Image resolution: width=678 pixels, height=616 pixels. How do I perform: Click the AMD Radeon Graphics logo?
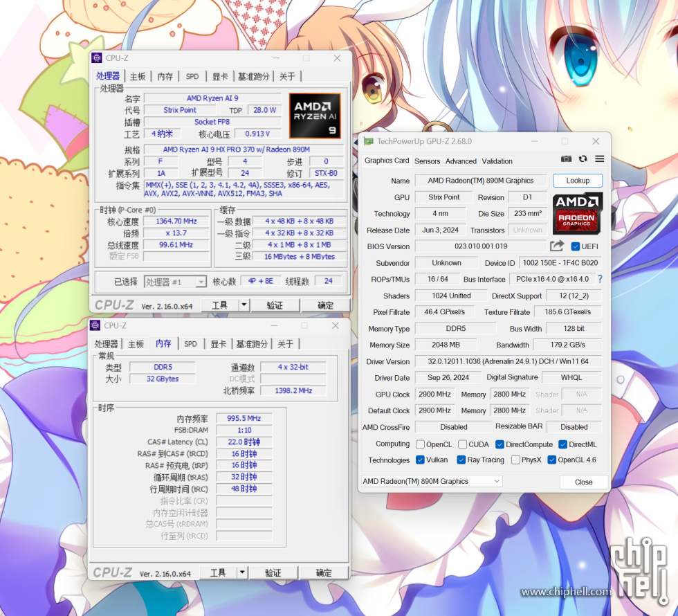point(577,213)
